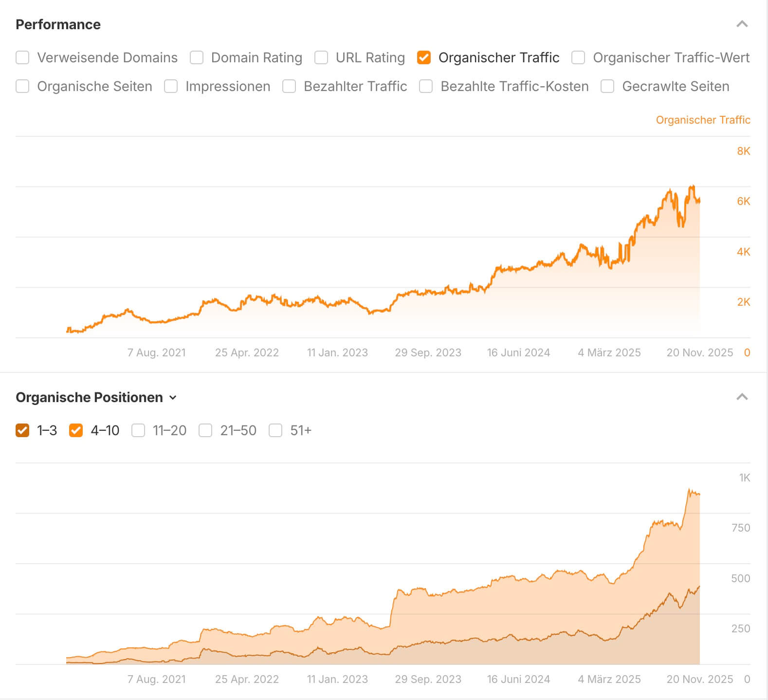Image resolution: width=768 pixels, height=700 pixels.
Task: Collapse the Organische Positionen section chevron
Action: (x=742, y=397)
